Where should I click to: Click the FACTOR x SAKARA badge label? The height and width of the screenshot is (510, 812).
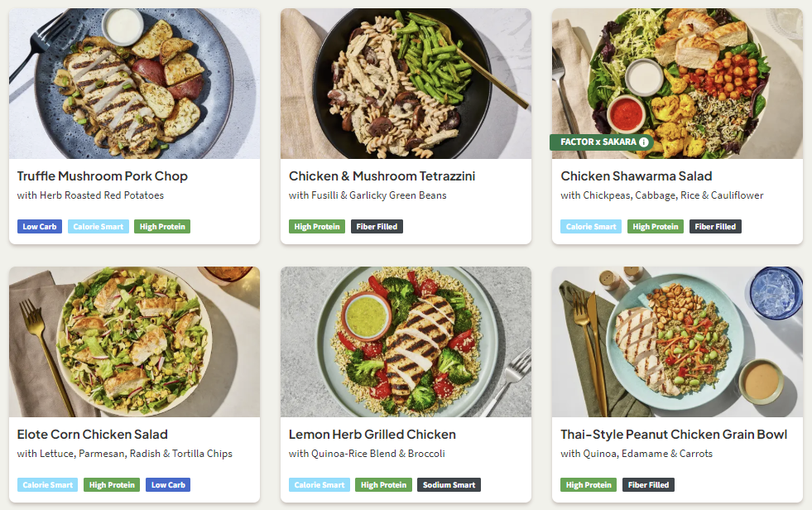click(x=598, y=142)
